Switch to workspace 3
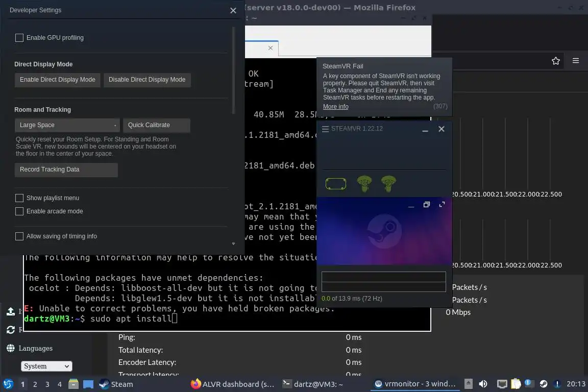 coord(47,384)
